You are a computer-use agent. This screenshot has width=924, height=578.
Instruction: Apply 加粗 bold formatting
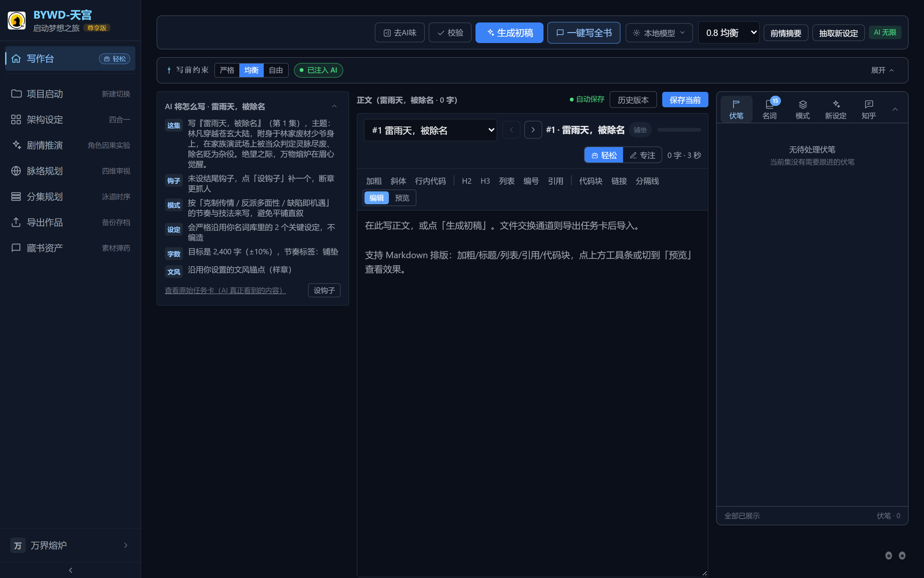[x=374, y=181]
